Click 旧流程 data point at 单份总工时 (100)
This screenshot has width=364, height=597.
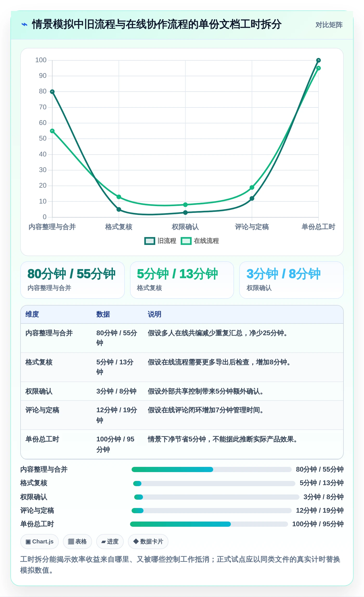click(x=318, y=60)
